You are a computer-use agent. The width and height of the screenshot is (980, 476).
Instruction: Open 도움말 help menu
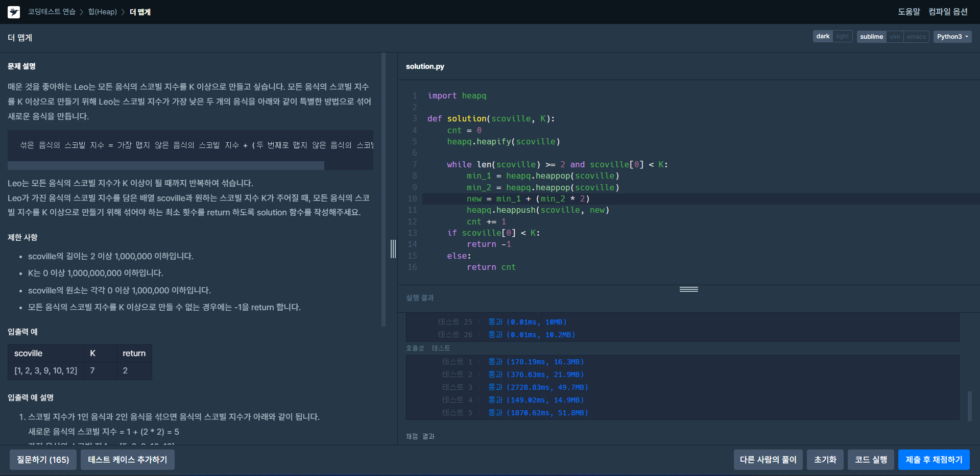click(909, 12)
